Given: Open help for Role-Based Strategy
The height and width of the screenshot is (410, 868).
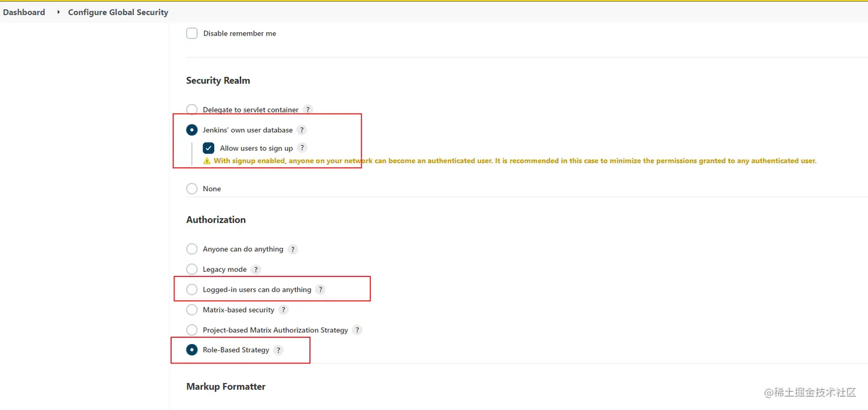Looking at the screenshot, I should click(x=278, y=350).
